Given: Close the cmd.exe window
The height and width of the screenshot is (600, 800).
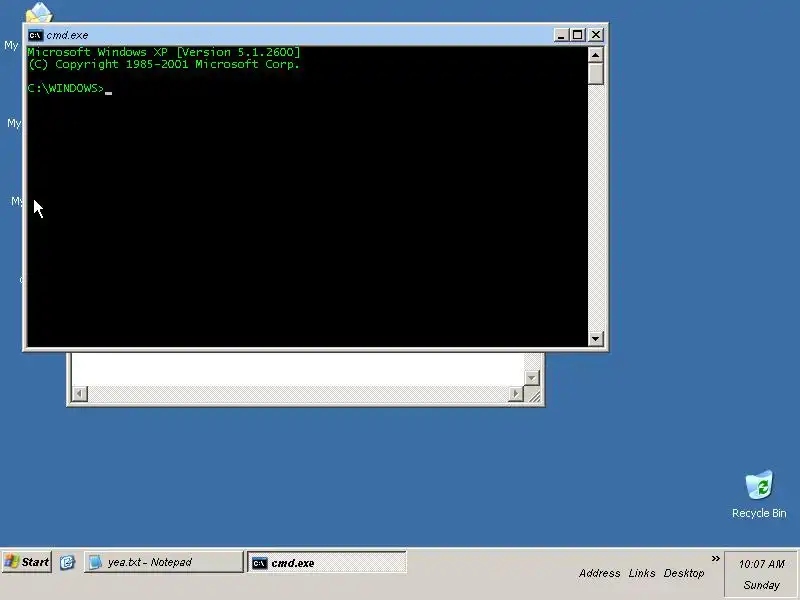Looking at the screenshot, I should (595, 35).
